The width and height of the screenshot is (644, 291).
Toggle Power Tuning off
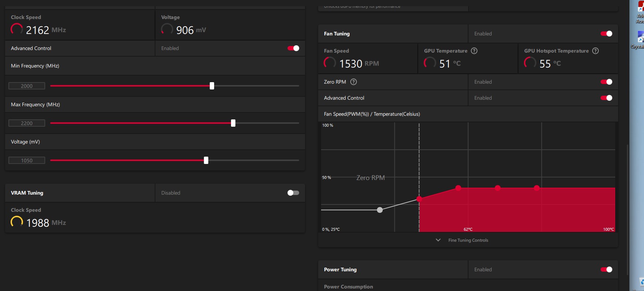pyautogui.click(x=606, y=269)
